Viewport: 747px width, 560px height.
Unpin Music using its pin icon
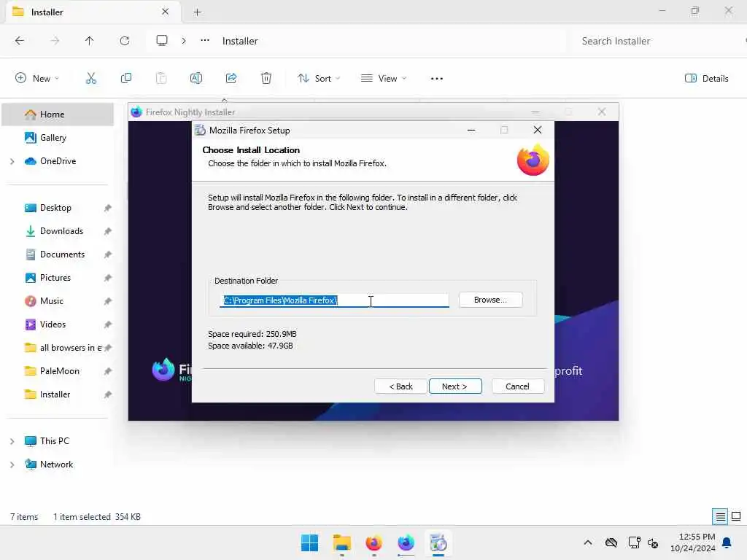click(x=108, y=301)
